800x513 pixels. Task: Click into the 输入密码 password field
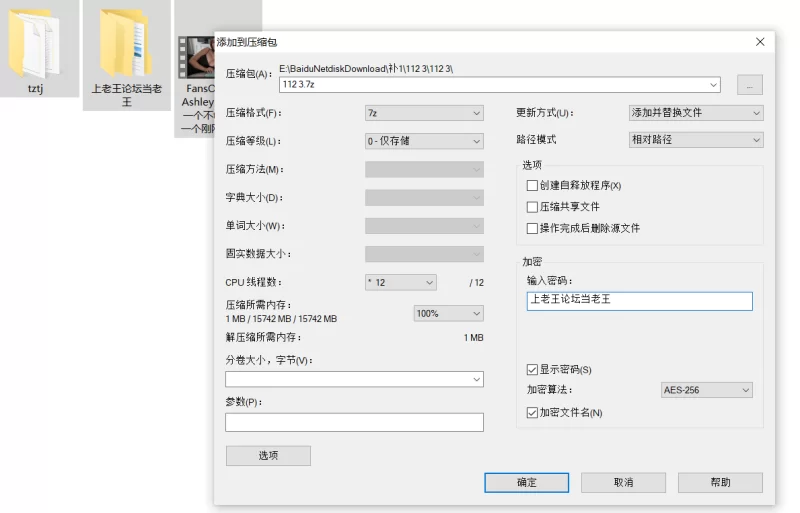(x=639, y=301)
